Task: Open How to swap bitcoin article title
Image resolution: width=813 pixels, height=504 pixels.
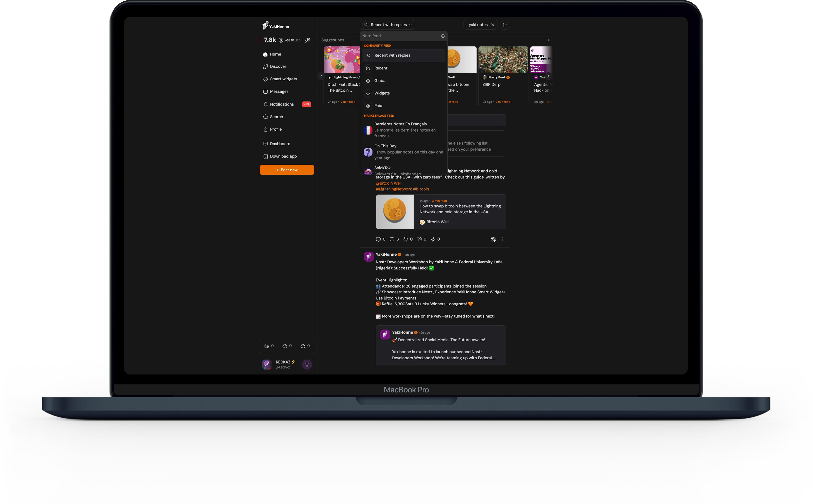Action: pos(460,209)
